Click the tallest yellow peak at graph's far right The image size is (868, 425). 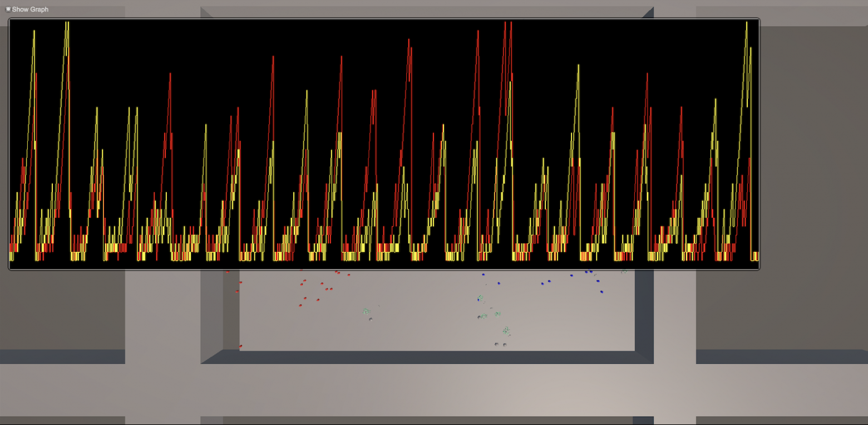(x=746, y=25)
